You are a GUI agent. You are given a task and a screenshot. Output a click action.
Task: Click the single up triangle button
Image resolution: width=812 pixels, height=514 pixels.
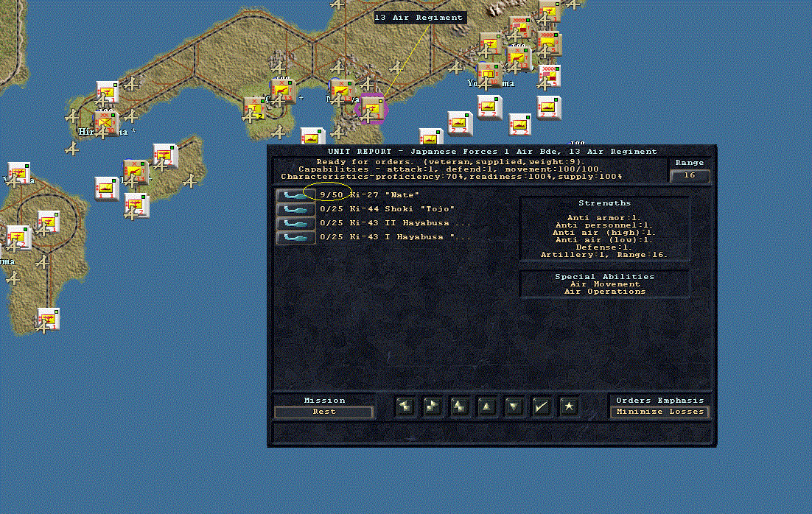(486, 406)
